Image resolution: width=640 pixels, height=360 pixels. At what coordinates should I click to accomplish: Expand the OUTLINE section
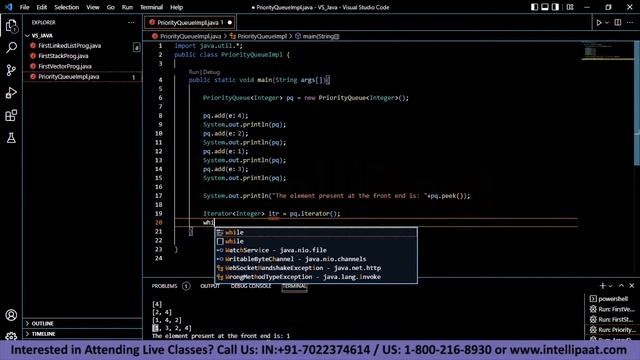(x=82, y=323)
